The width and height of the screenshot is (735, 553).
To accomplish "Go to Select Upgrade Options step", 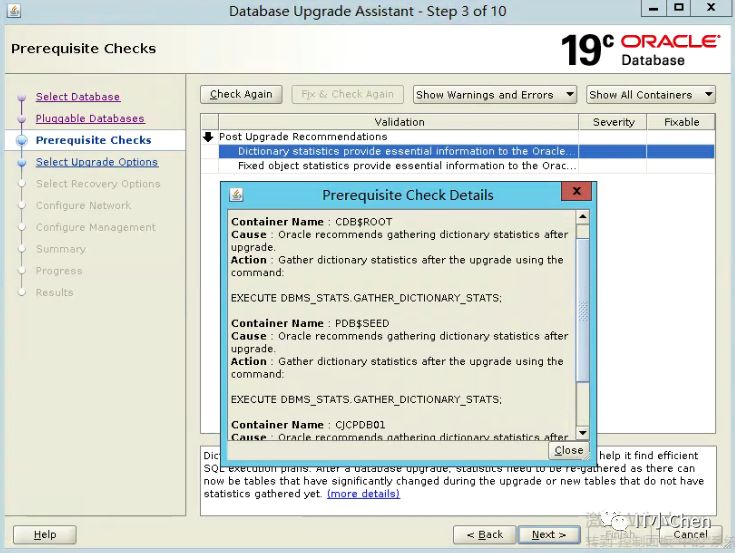I will pos(97,162).
